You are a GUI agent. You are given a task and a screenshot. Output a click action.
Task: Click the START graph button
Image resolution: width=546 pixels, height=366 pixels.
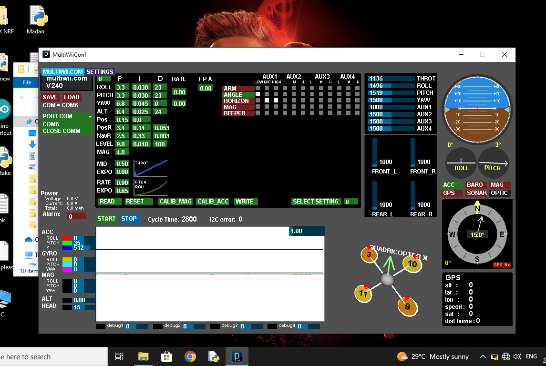(x=107, y=219)
